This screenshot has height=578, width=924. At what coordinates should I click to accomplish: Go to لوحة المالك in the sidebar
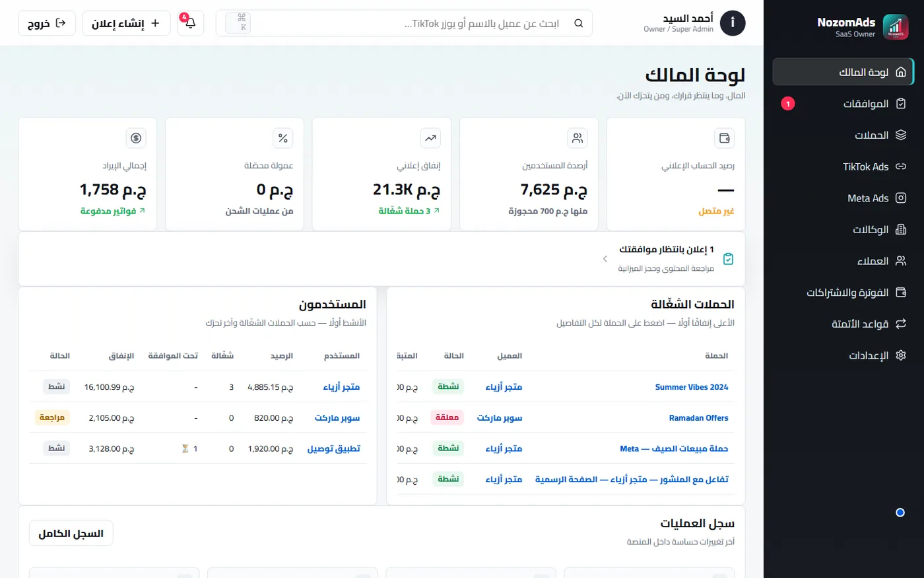click(x=843, y=72)
